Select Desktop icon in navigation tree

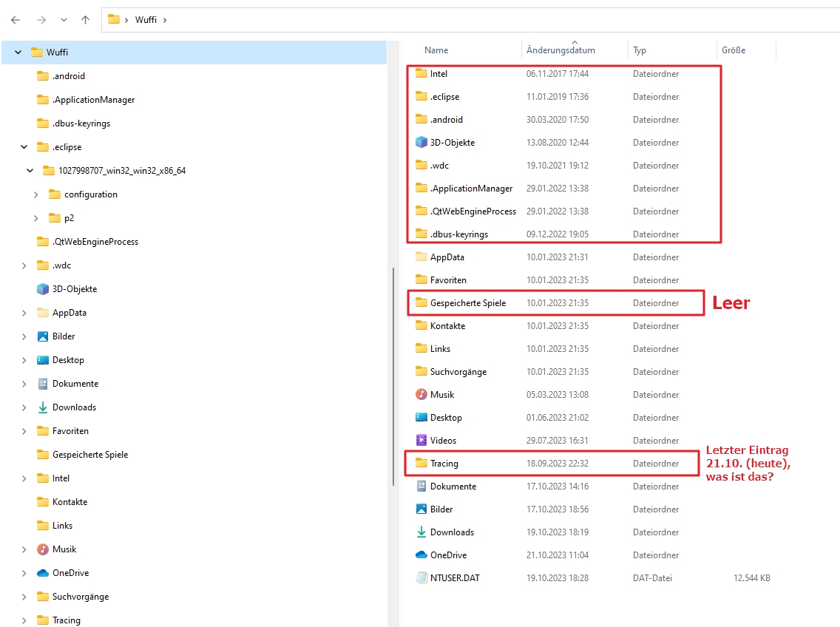pos(43,360)
